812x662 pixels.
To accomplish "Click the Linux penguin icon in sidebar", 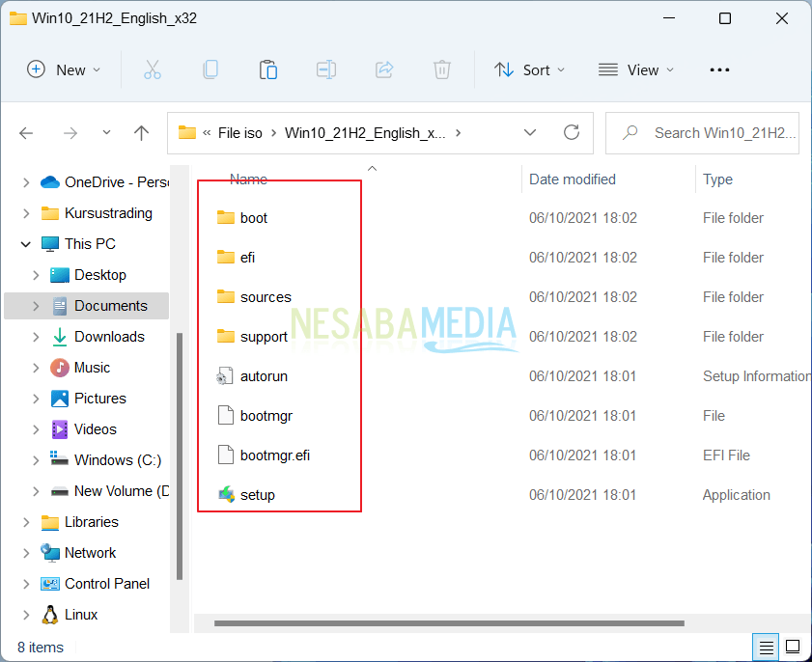I will (x=49, y=615).
